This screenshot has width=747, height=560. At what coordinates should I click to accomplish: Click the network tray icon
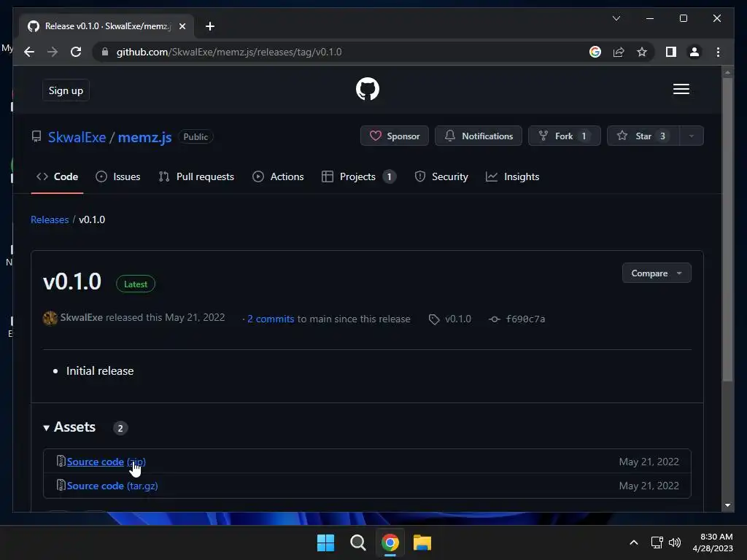[657, 542]
